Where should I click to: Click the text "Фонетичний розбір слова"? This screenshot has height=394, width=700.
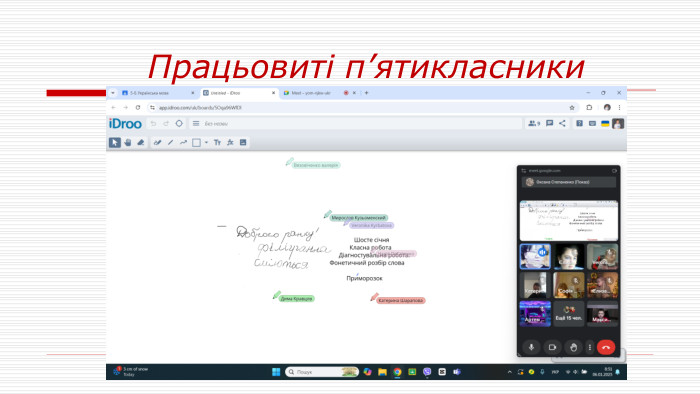coord(367,263)
